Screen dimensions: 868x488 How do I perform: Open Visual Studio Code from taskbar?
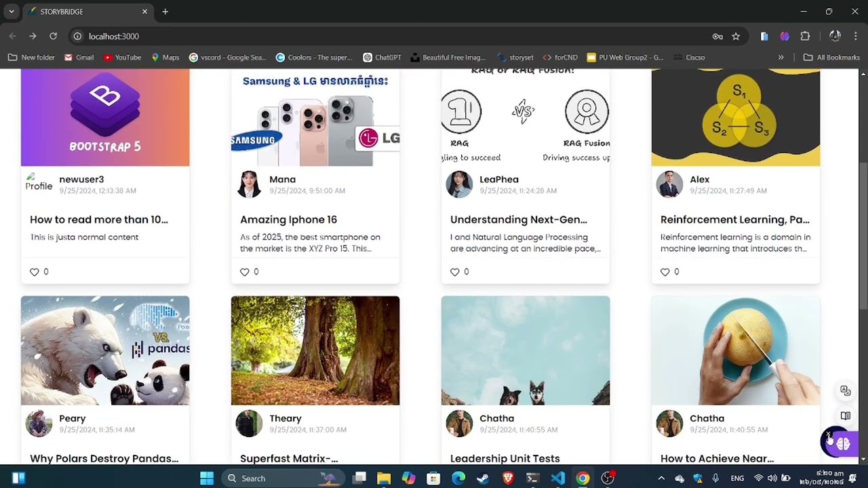point(557,478)
